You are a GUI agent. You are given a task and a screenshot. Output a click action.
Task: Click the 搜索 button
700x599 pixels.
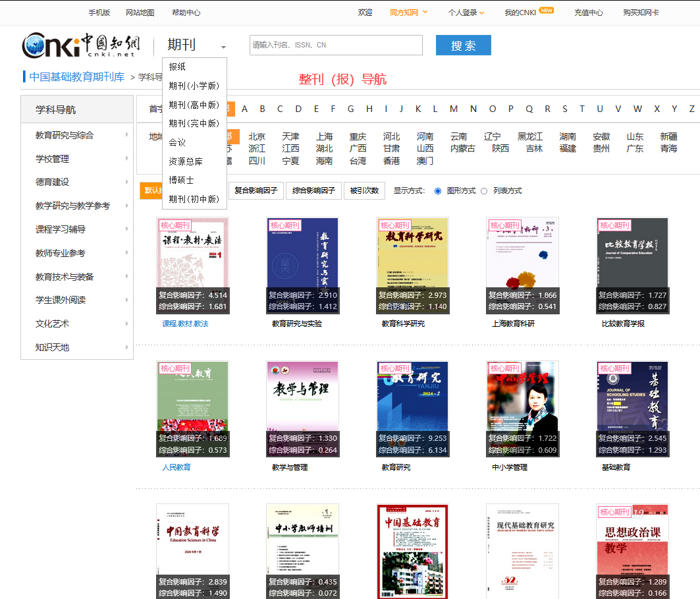tap(463, 45)
